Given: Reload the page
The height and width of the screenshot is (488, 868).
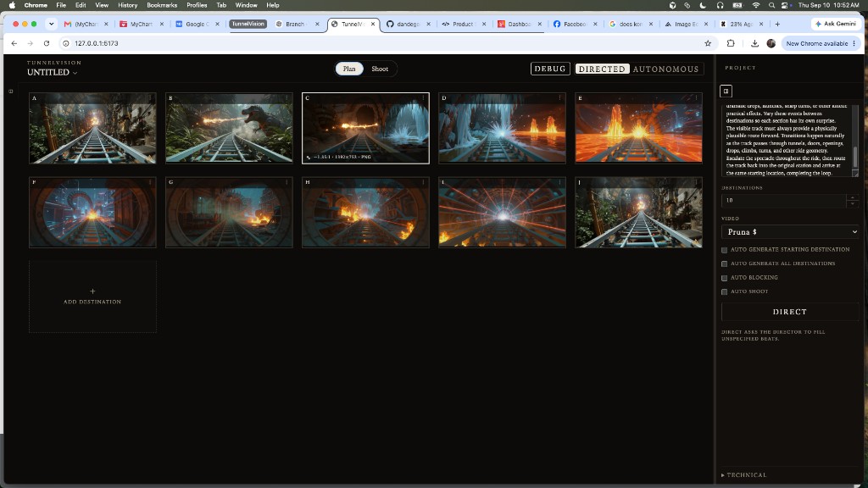Looking at the screenshot, I should [47, 43].
